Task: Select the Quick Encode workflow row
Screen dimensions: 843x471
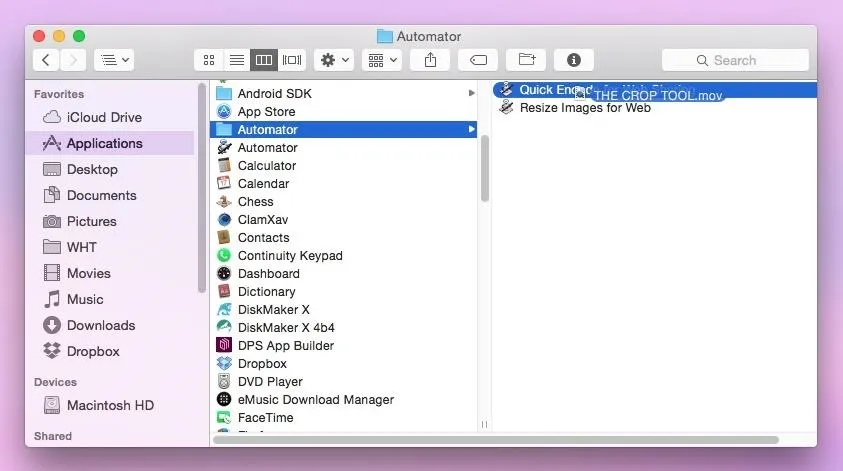Action: tap(654, 90)
